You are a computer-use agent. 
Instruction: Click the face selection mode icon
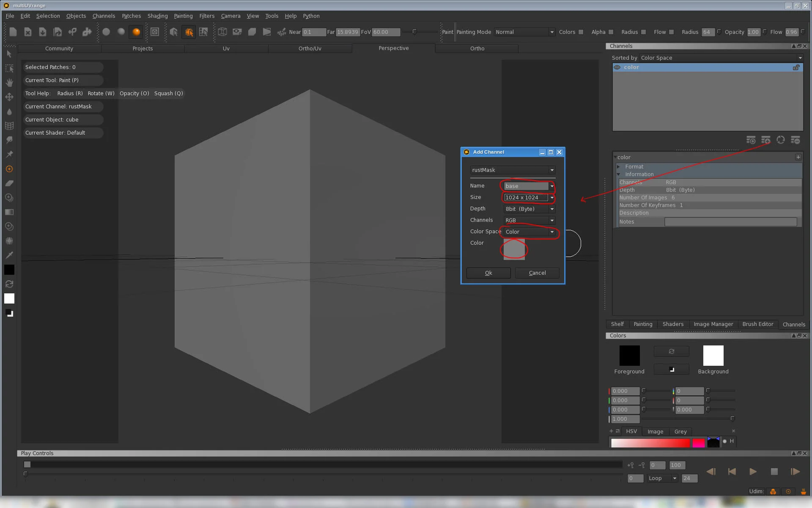(204, 32)
